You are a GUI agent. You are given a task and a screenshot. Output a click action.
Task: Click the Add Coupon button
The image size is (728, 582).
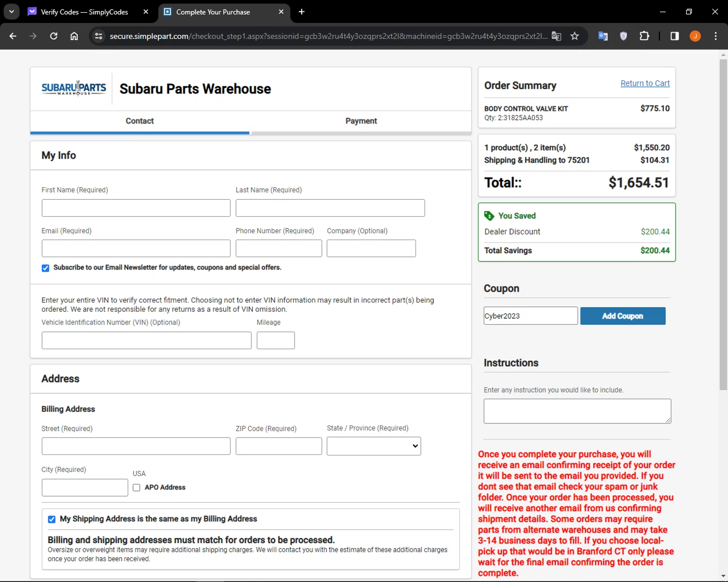click(623, 316)
